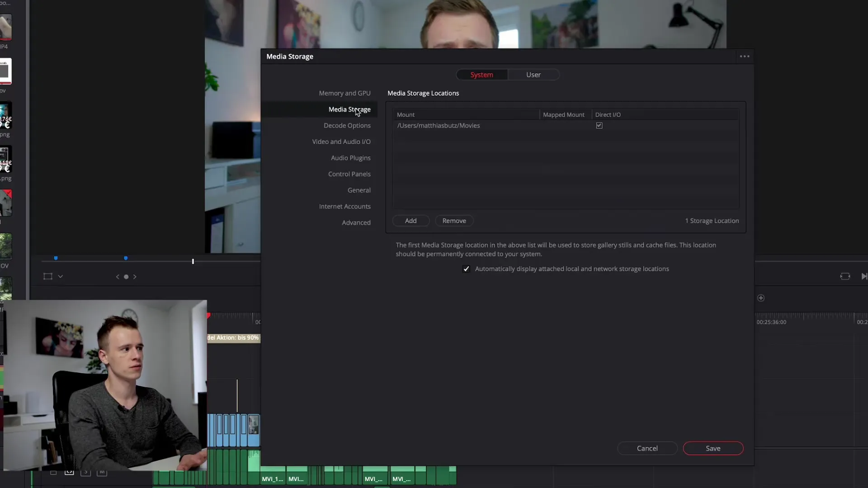868x488 pixels.
Task: Expand the transform overlay dropdown arrow
Action: (61, 277)
